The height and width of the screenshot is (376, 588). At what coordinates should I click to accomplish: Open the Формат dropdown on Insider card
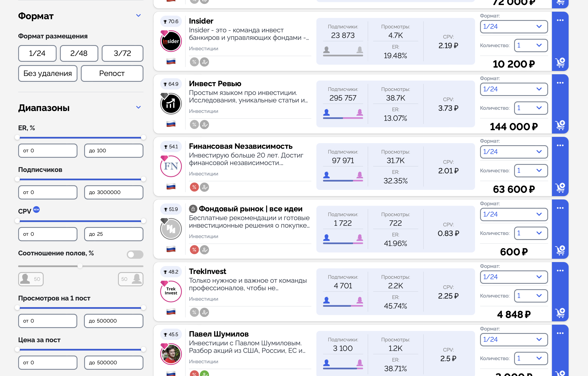[x=514, y=27]
